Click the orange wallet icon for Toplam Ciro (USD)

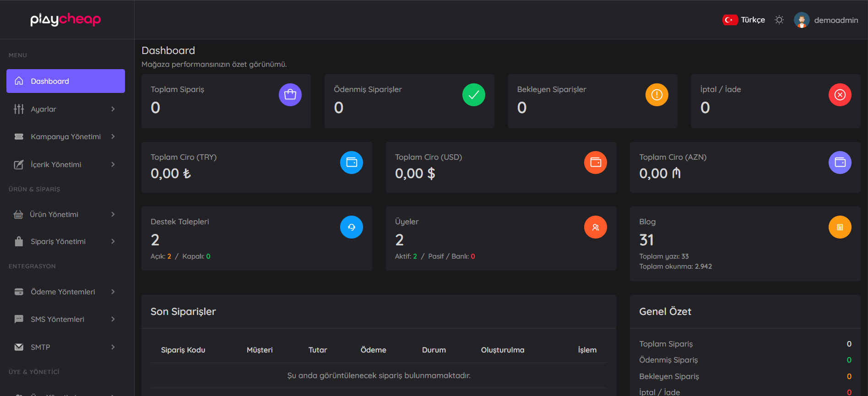pos(595,163)
